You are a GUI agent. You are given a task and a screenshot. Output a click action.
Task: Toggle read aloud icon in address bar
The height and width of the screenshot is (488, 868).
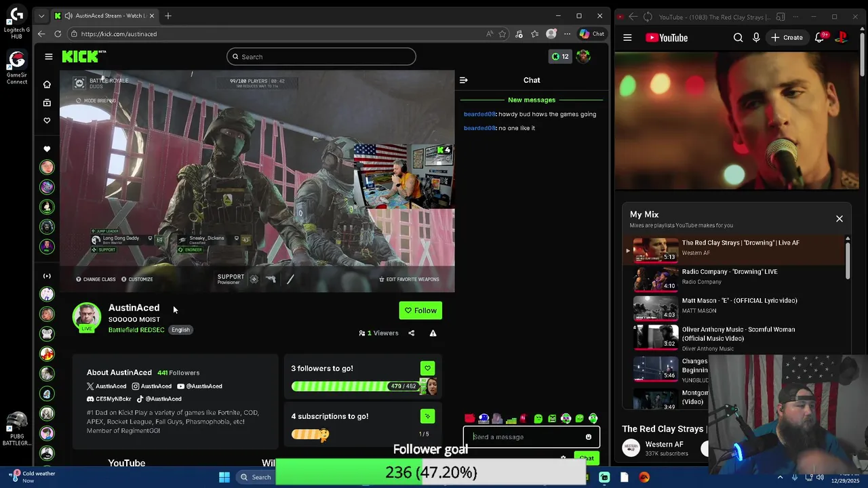(490, 34)
